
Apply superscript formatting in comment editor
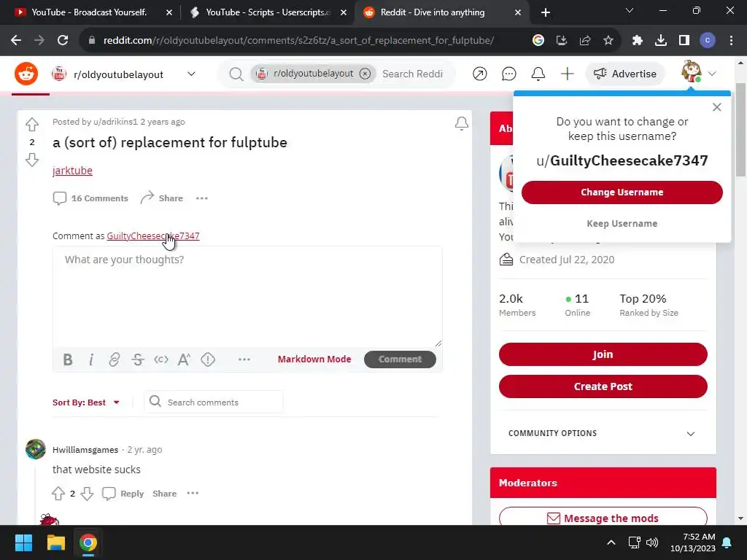[185, 359]
